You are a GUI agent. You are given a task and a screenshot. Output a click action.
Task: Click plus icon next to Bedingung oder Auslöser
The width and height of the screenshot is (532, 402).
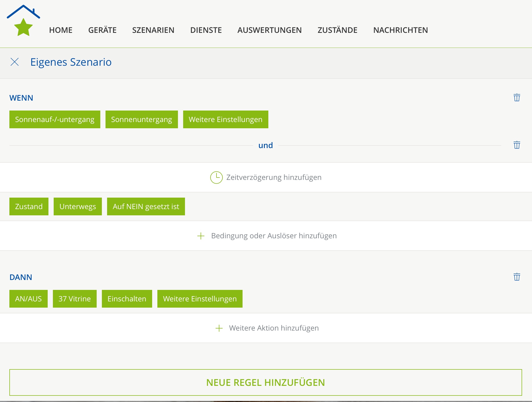click(x=201, y=236)
